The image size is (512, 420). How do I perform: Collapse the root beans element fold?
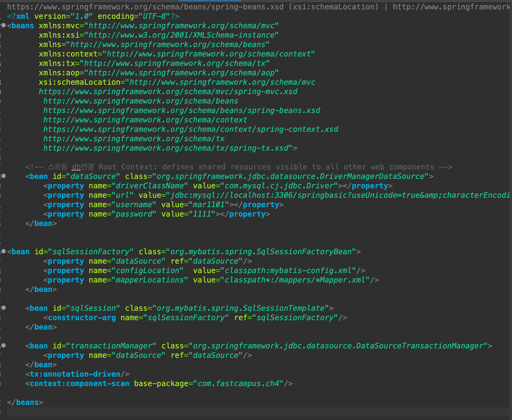pos(3,25)
